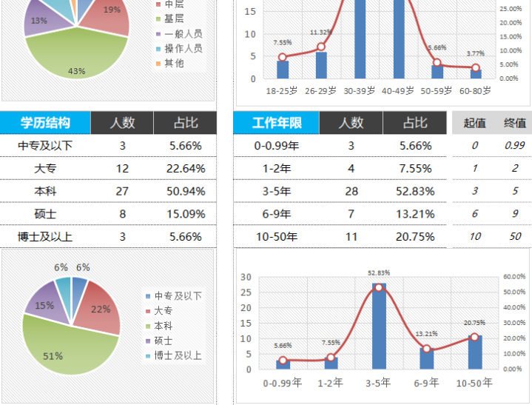This screenshot has width=532, height=405.
Task: Click count 28 in the 3-5年 row
Action: click(x=351, y=191)
